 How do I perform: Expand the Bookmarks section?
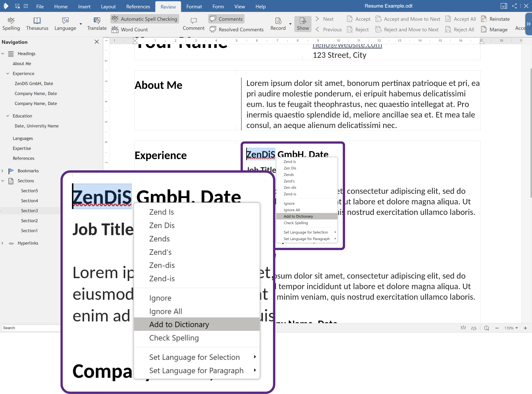pos(3,171)
